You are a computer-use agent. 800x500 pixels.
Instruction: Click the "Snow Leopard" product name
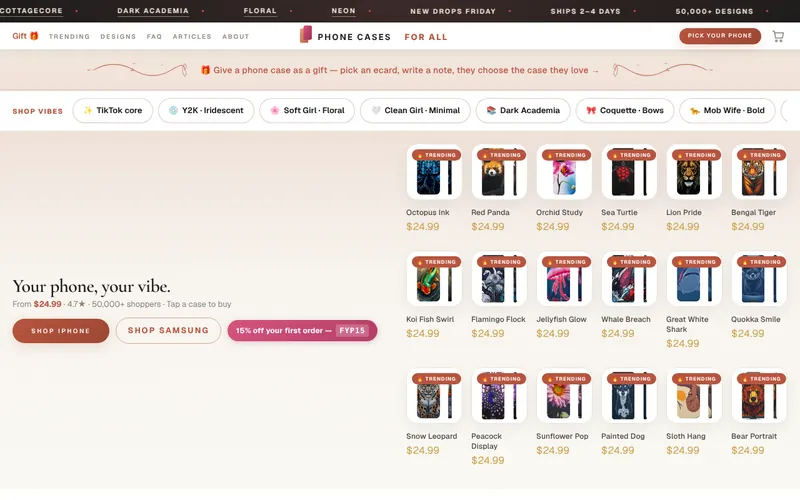pyautogui.click(x=432, y=436)
